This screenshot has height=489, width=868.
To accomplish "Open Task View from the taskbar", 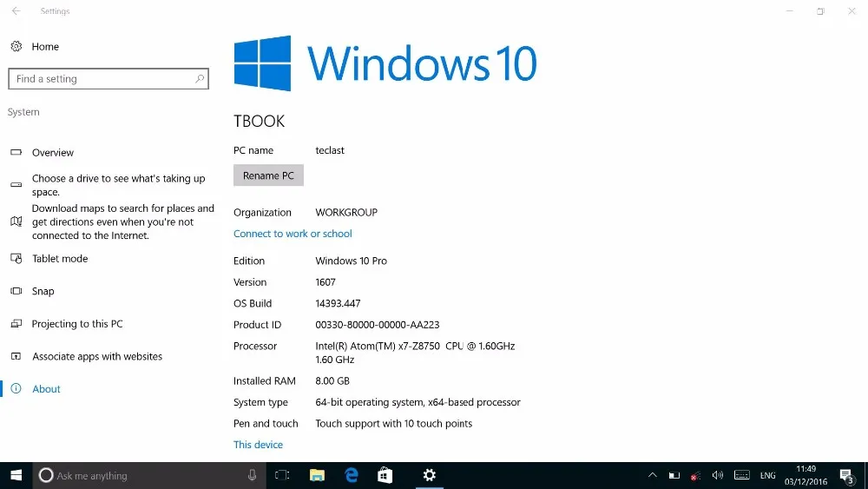I will (282, 475).
